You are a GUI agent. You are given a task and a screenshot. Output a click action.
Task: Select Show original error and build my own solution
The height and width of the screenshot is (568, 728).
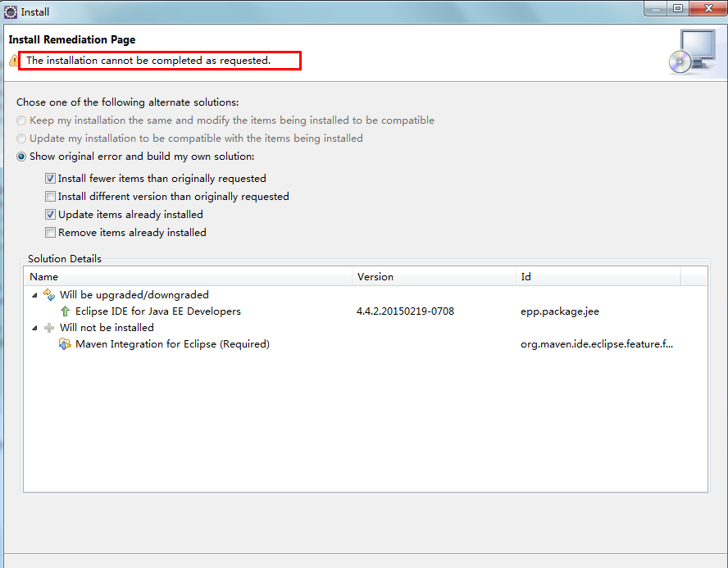click(x=135, y=157)
